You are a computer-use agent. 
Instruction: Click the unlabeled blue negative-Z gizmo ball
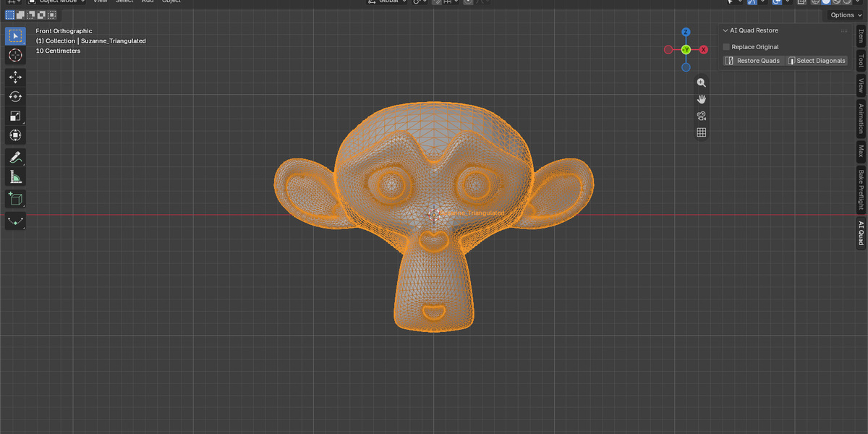[686, 67]
